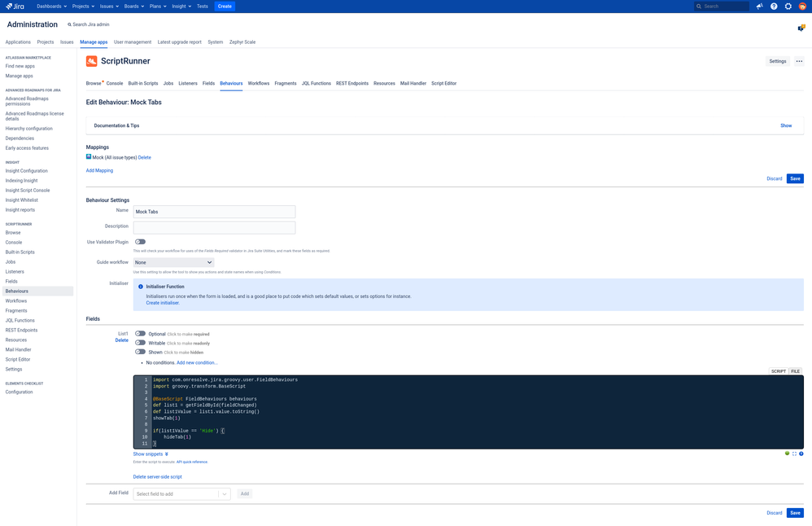812x526 pixels.
Task: Switch script editor to FILE mode
Action: (796, 371)
